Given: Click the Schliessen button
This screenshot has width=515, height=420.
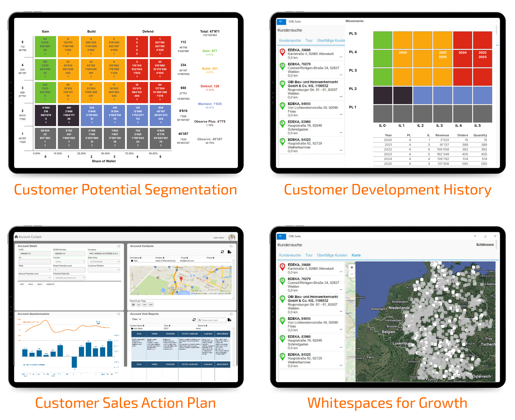Looking at the screenshot, I should [x=485, y=245].
